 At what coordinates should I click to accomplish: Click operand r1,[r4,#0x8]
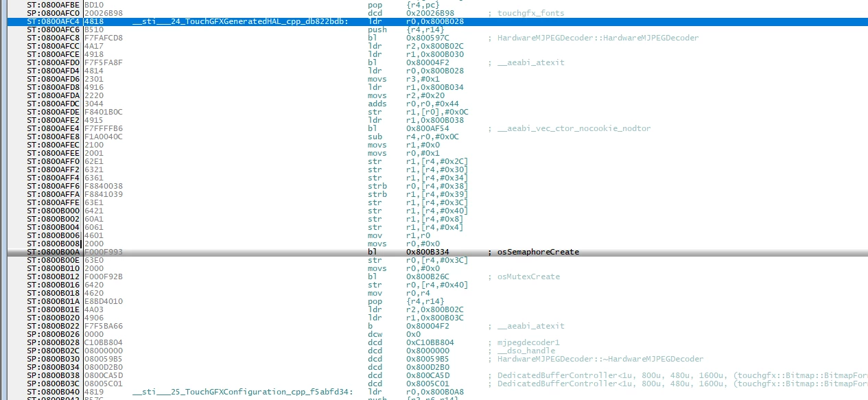click(435, 219)
